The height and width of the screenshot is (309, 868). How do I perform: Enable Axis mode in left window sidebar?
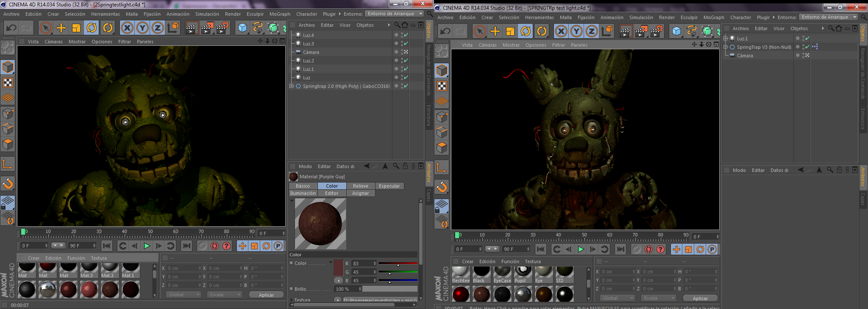[x=8, y=164]
